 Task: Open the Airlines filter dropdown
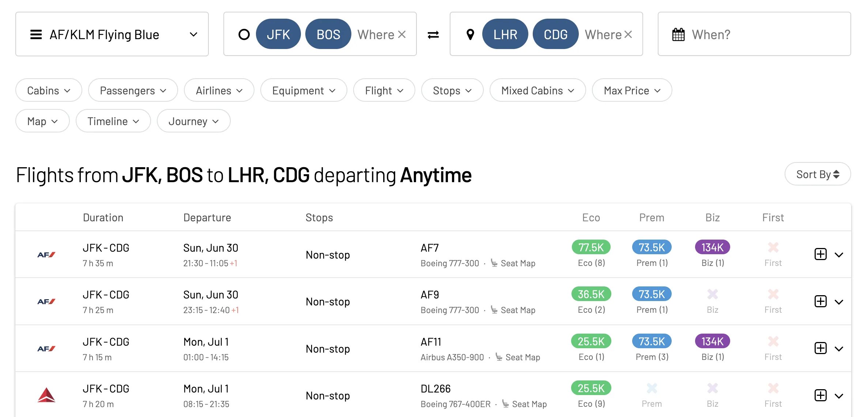tap(219, 90)
